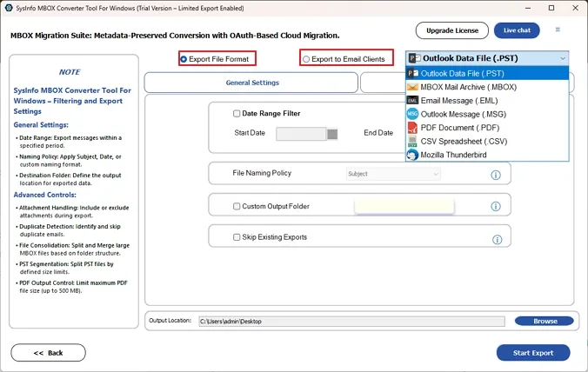The height and width of the screenshot is (372, 588).
Task: Click the End Date label
Action: tap(378, 133)
